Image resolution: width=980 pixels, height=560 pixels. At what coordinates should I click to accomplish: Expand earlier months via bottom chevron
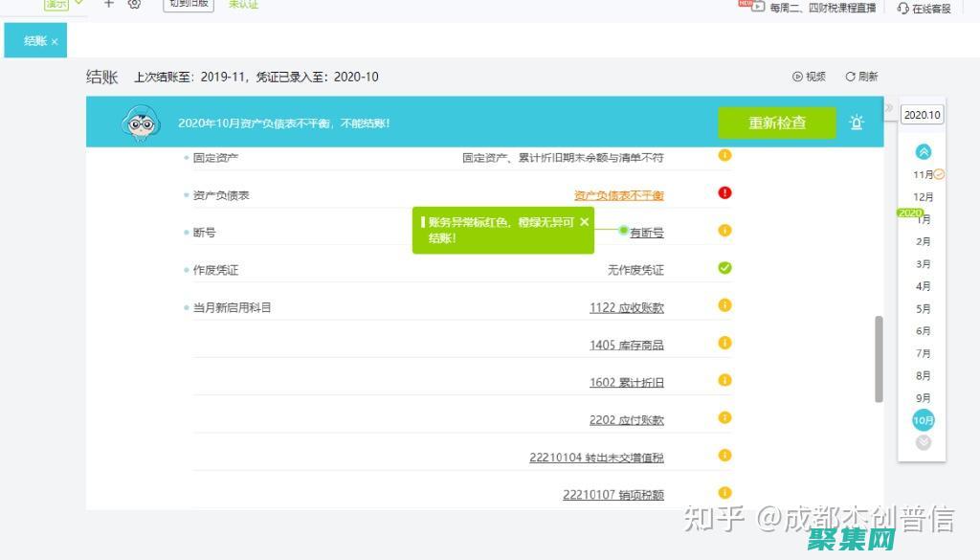point(922,442)
